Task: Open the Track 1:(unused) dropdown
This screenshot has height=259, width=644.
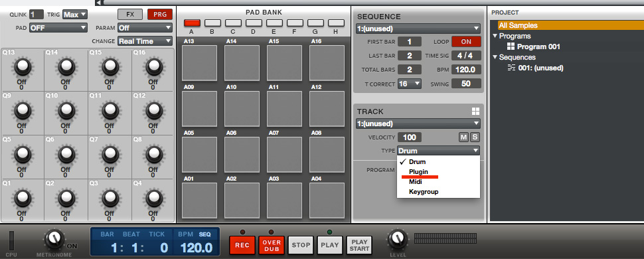Action: (x=418, y=124)
